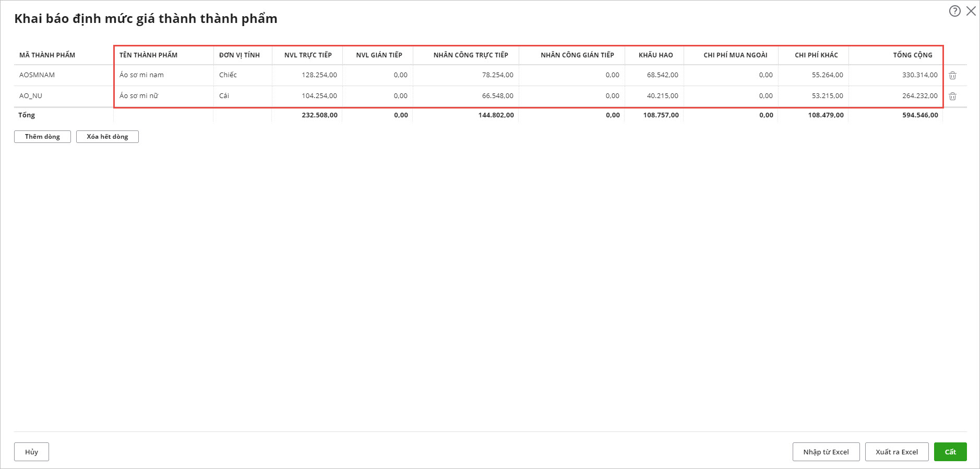Viewport: 980px width, 469px height.
Task: Open the help question mark icon
Action: (954, 11)
